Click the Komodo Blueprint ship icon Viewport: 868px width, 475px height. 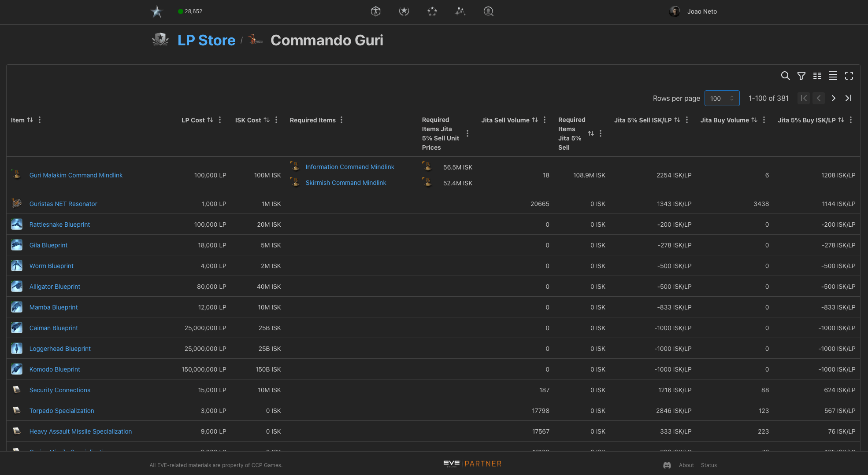[17, 369]
